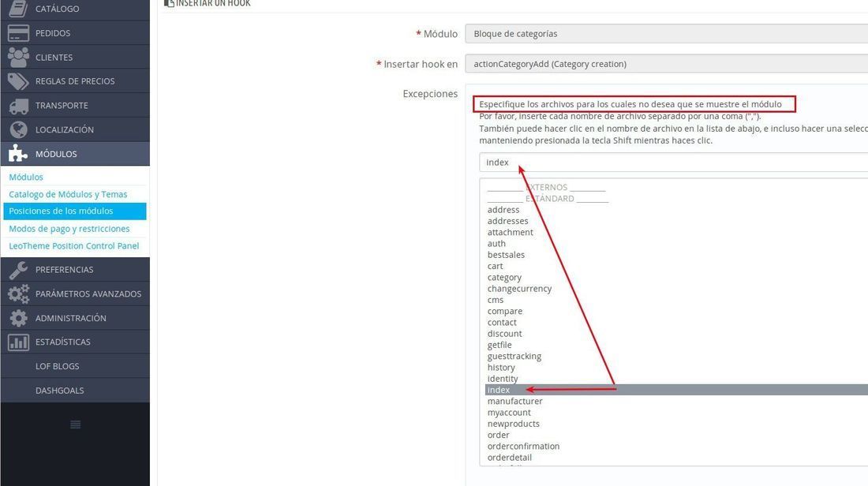Open Modos de pago y restricciones
Image resolution: width=868 pixels, height=486 pixels.
pos(69,229)
